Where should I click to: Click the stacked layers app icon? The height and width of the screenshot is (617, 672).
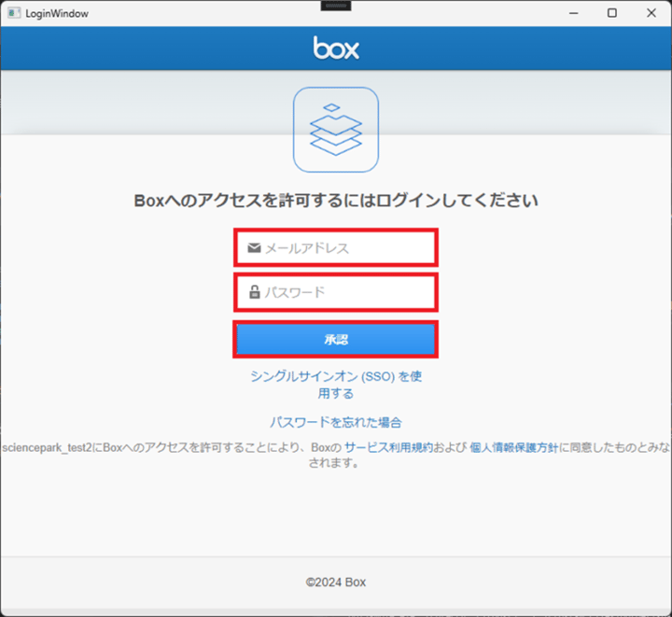(336, 130)
